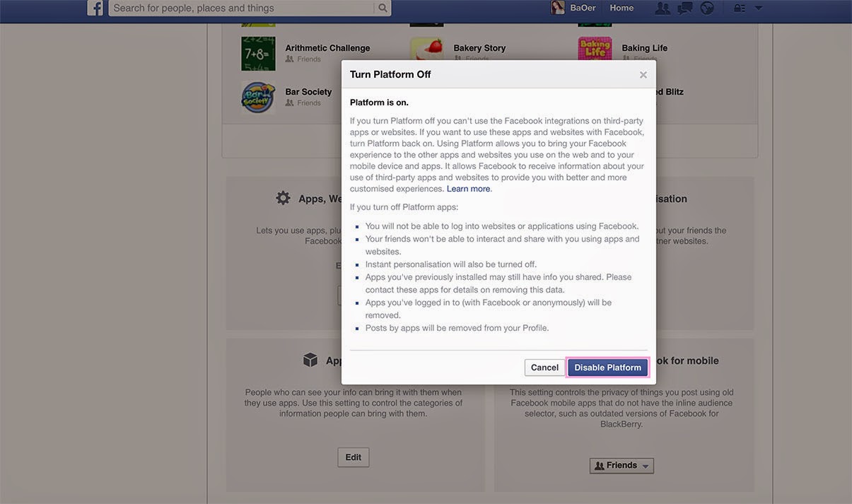This screenshot has height=504, width=852.
Task: Open the messages icon
Action: (x=684, y=8)
